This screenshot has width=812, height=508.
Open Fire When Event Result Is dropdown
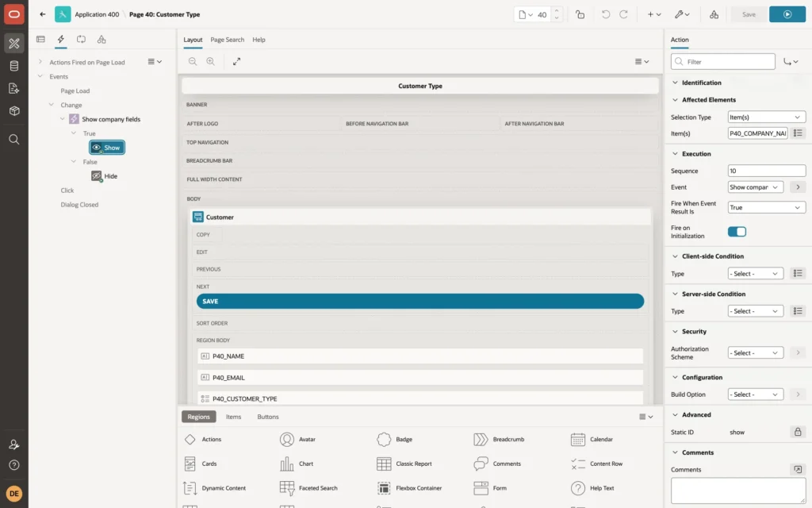point(767,207)
